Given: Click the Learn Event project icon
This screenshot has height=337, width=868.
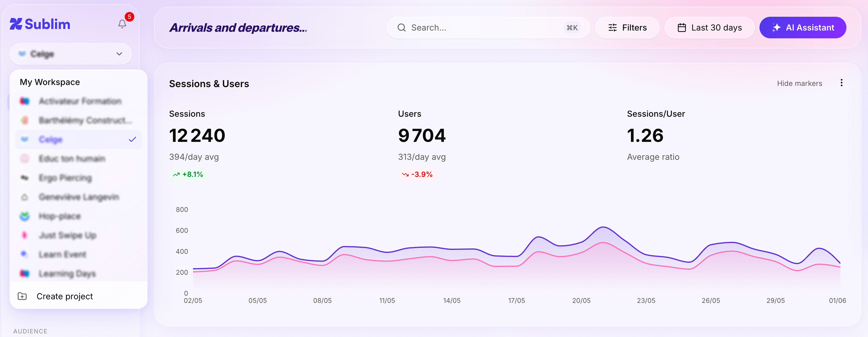Looking at the screenshot, I should click(x=25, y=254).
